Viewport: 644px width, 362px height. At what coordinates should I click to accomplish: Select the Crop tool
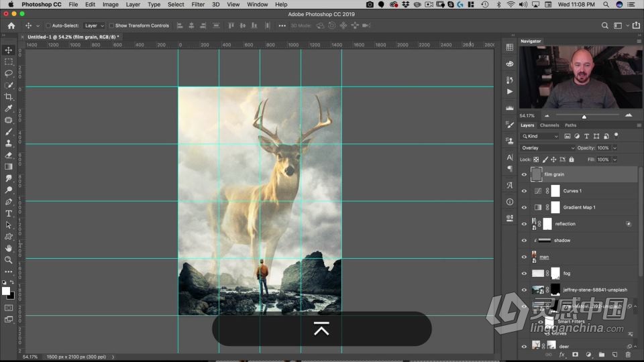pyautogui.click(x=9, y=97)
